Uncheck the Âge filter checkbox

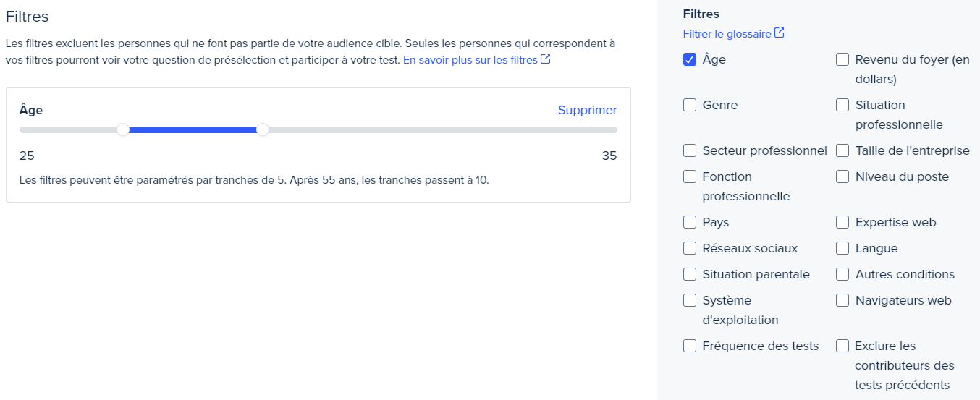(690, 59)
